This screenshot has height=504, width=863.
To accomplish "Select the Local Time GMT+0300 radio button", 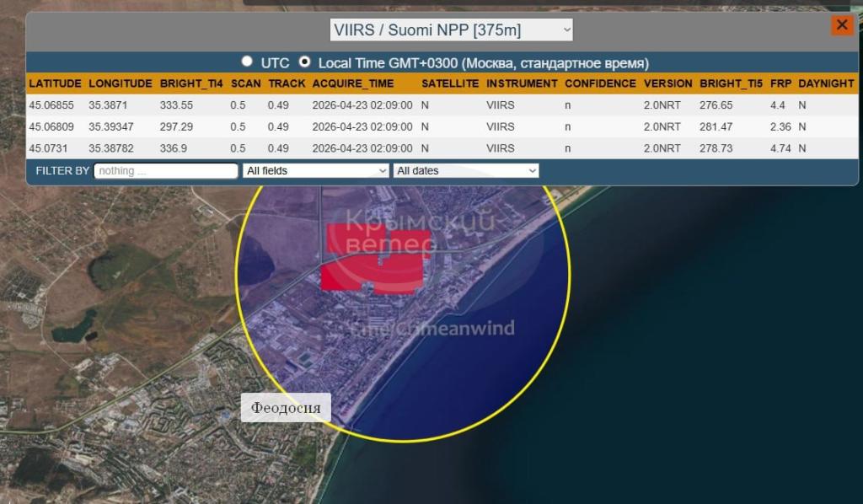I will [x=304, y=62].
